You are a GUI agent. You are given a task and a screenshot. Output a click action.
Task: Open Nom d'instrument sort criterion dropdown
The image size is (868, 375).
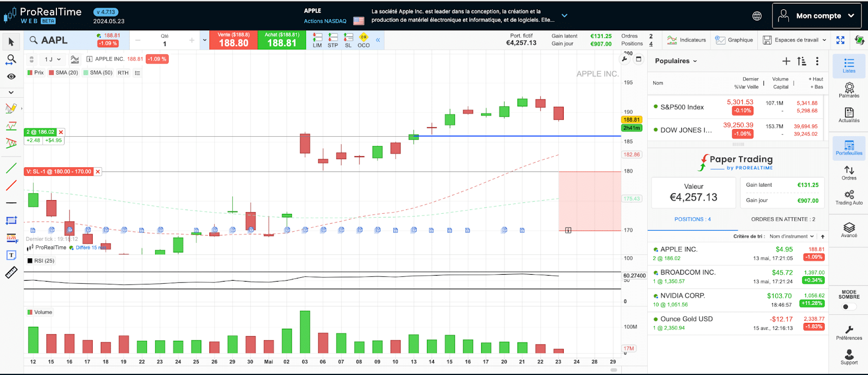(x=792, y=237)
